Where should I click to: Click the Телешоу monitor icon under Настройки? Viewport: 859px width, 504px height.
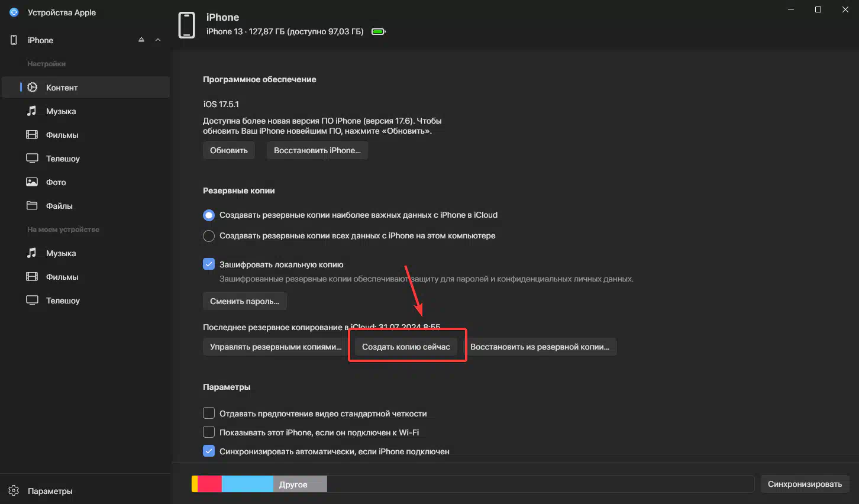pos(32,158)
